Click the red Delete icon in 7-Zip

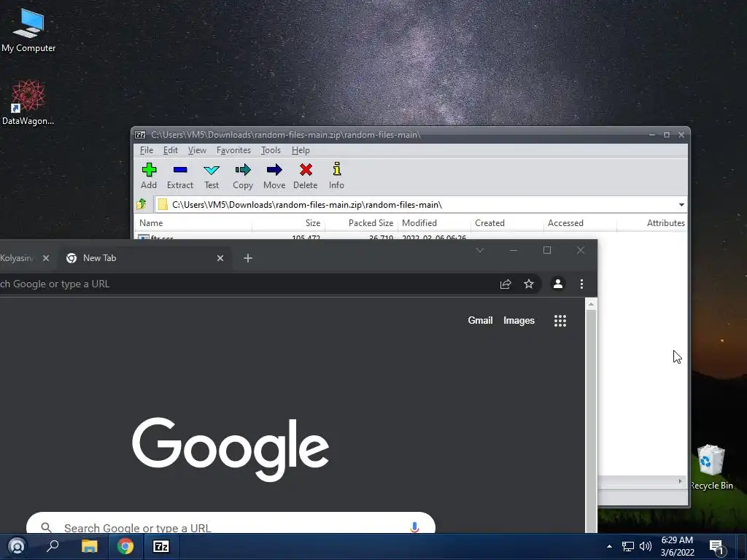point(306,176)
